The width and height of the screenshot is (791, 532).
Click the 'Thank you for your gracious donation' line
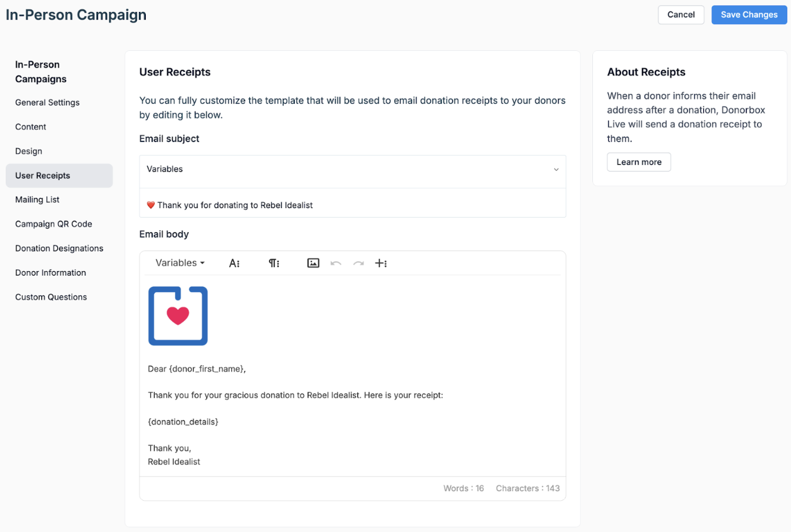[x=296, y=395]
